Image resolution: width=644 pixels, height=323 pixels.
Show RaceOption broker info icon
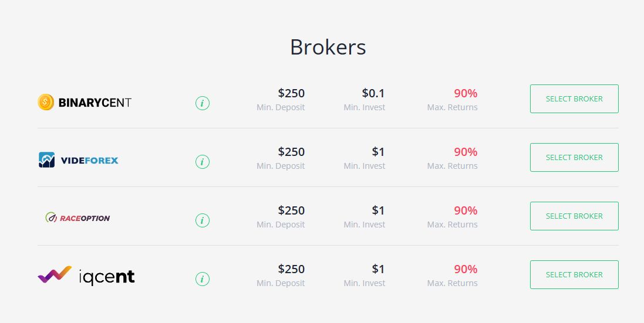point(202,220)
